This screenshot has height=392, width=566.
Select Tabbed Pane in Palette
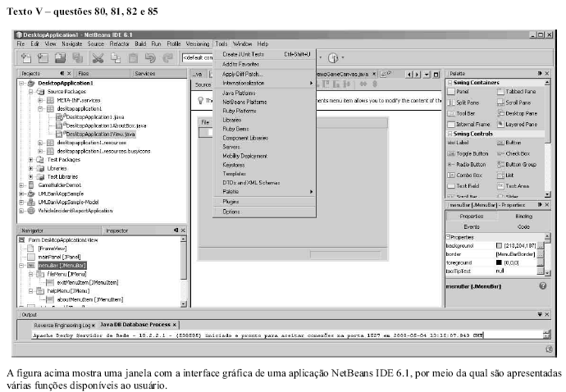[x=517, y=92]
